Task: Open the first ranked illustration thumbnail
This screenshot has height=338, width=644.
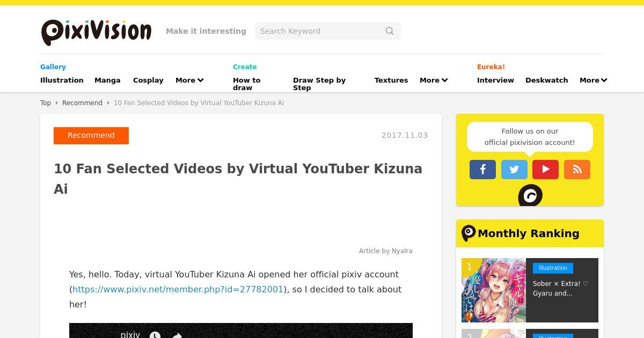Action: (494, 290)
